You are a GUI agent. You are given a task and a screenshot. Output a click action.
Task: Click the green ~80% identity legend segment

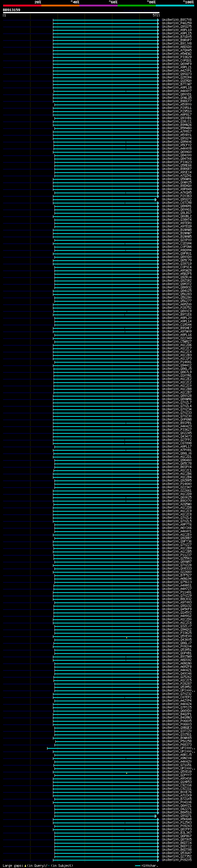pyautogui.click(x=137, y=6)
